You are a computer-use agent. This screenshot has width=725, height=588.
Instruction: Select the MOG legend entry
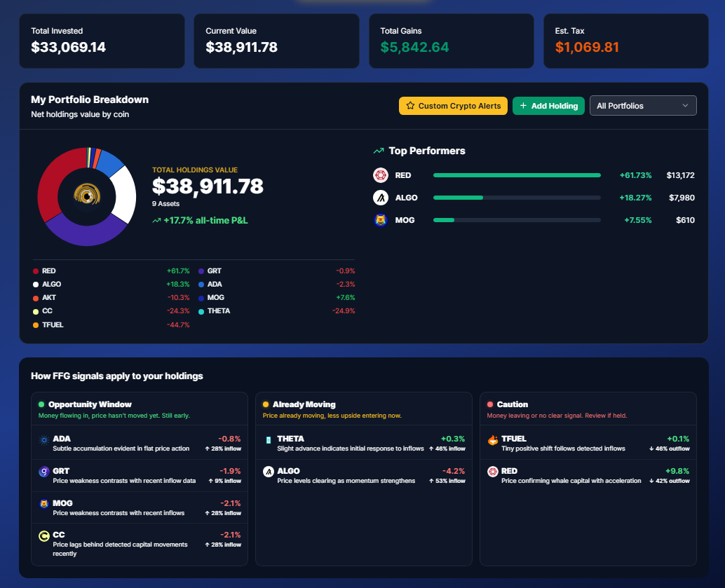276,298
